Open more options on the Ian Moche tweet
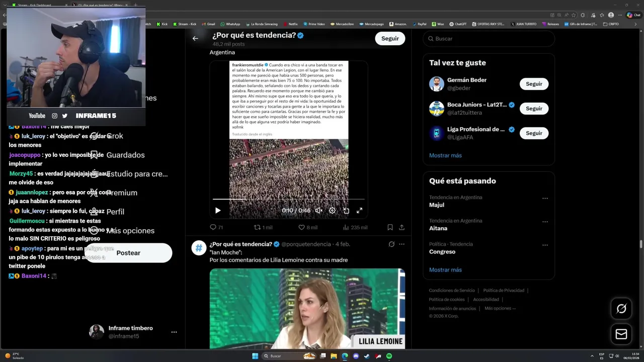Image resolution: width=644 pixels, height=362 pixels. point(401,244)
